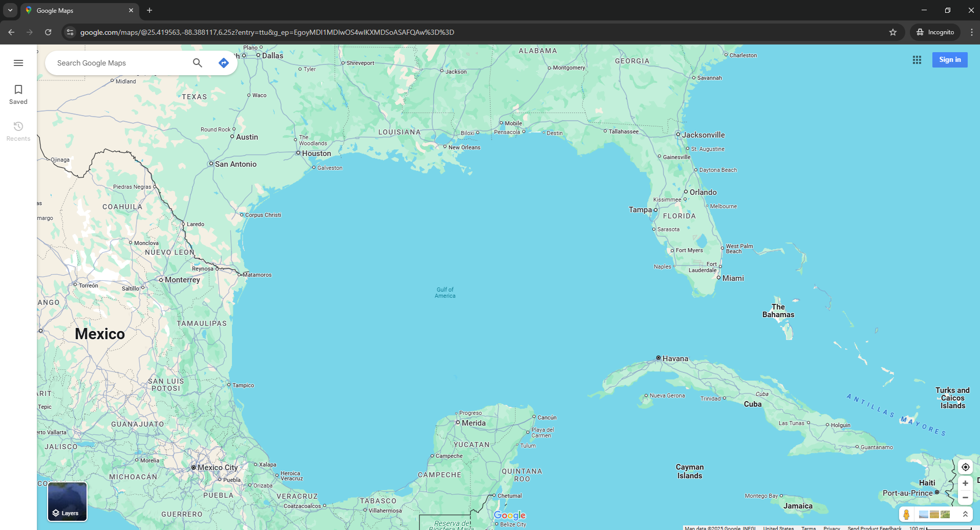Zoom in with the plus button
Viewport: 980px width, 530px height.
[x=965, y=483]
